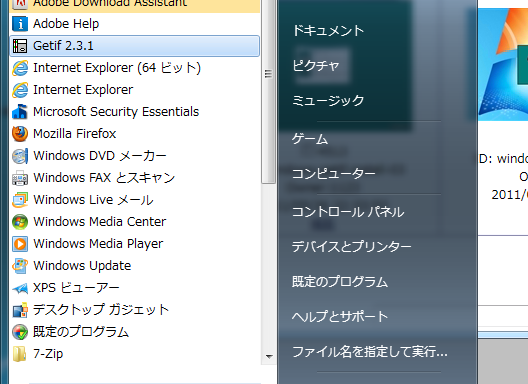This screenshot has width=528, height=384.
Task: Launch Windows Media Player icon
Action: click(x=20, y=244)
